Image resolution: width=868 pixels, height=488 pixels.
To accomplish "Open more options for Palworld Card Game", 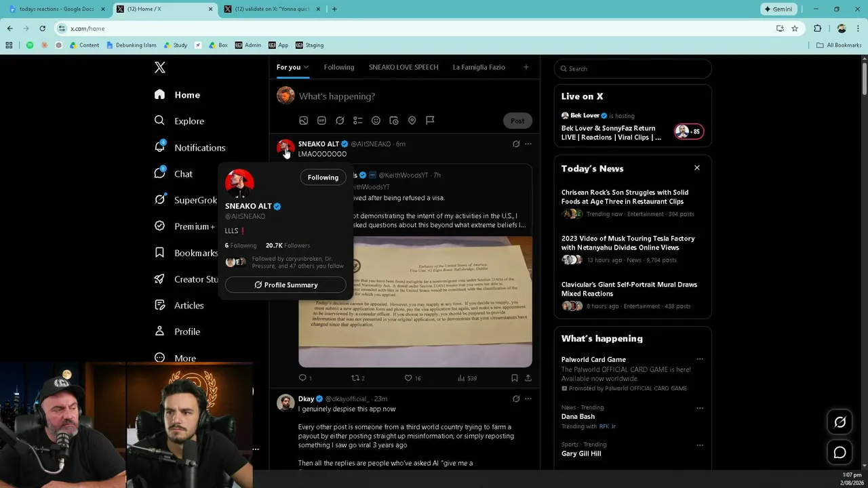I will point(700,359).
